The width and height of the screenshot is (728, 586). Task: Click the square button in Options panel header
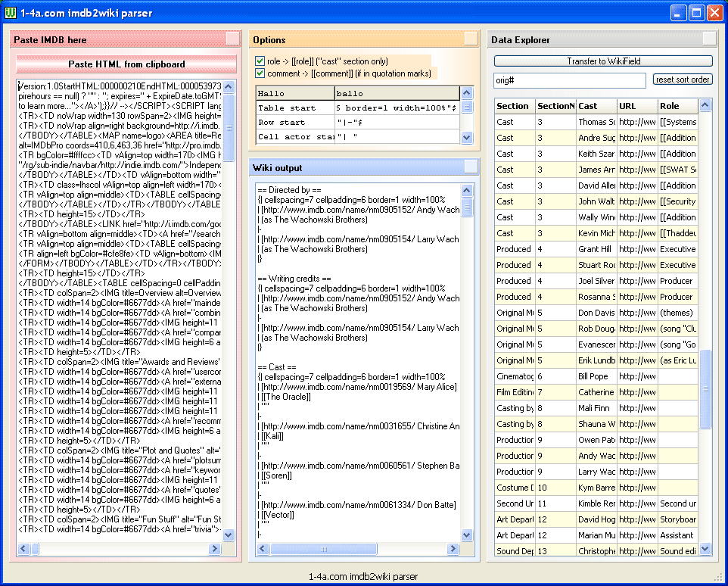(471, 39)
